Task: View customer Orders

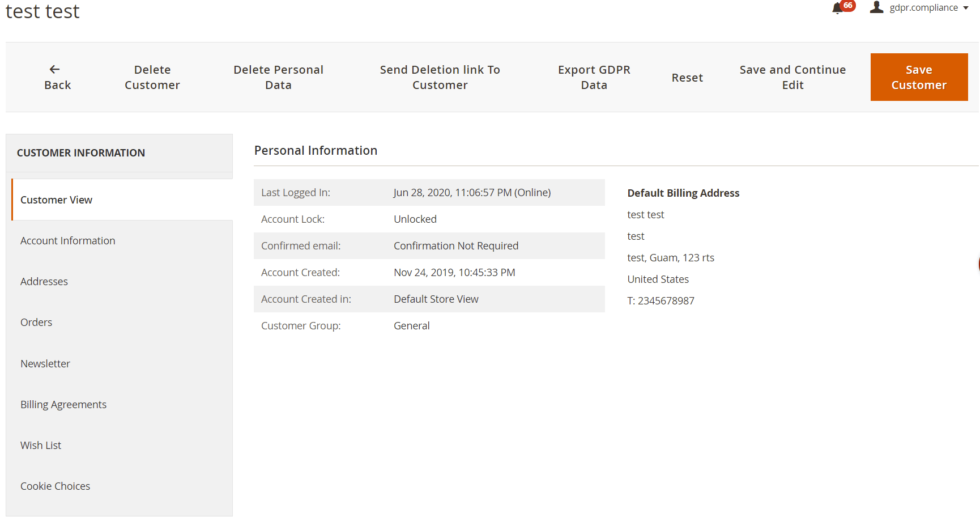Action: coord(36,322)
